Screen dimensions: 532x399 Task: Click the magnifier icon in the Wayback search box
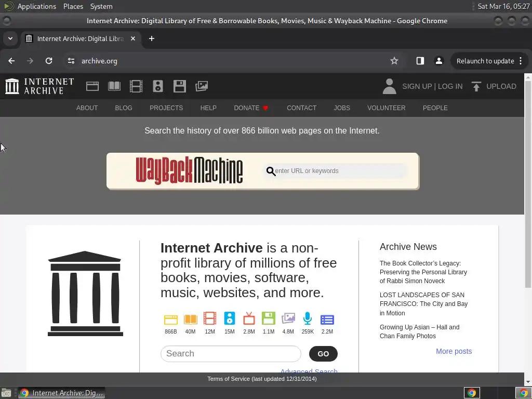tap(271, 171)
